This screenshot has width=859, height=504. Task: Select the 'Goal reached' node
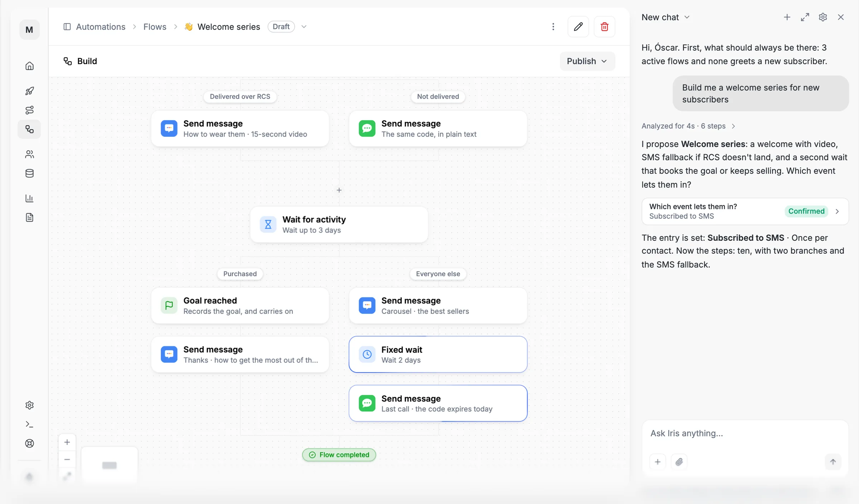(240, 305)
